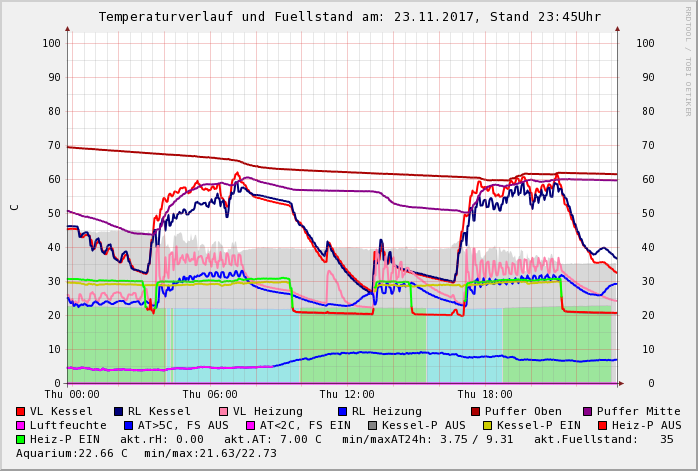
Task: Click the Heiz-P EIN green legend swatch
Action: coord(21,439)
